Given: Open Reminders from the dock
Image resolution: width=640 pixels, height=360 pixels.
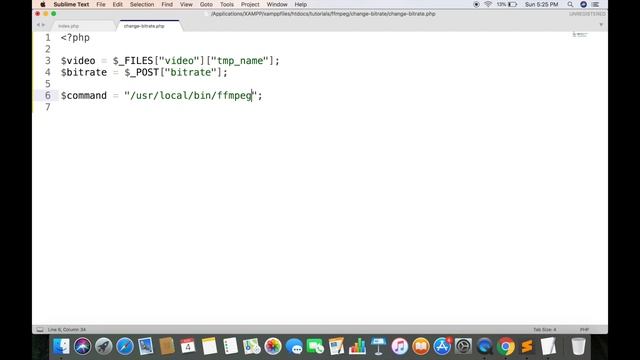Looking at the screenshot, I should click(231, 347).
